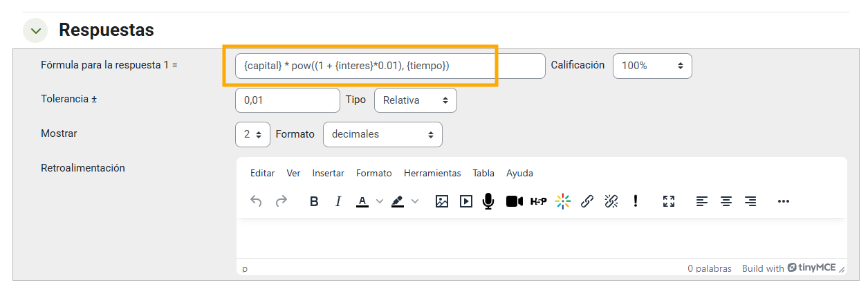Click the Redo arrow icon
The width and height of the screenshot is (868, 287).
281,201
